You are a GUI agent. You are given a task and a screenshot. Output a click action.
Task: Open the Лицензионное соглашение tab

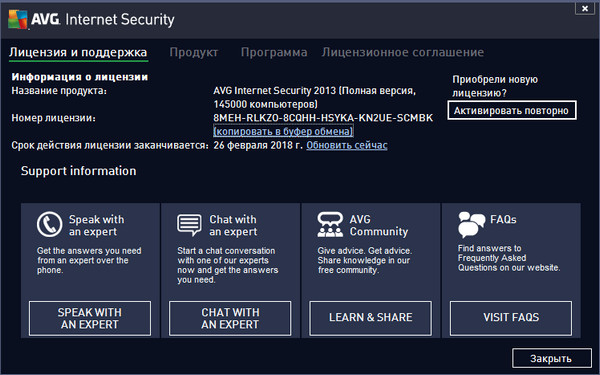pyautogui.click(x=403, y=52)
